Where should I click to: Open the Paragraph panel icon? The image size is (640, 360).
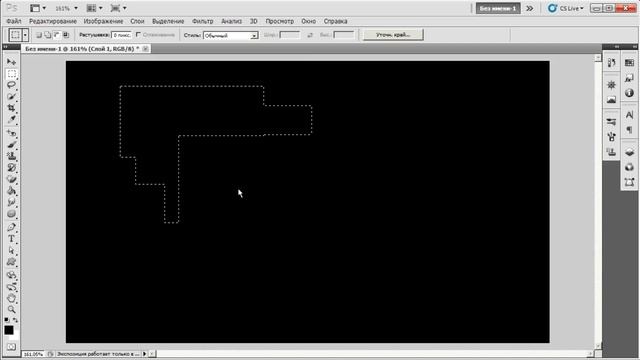629,130
